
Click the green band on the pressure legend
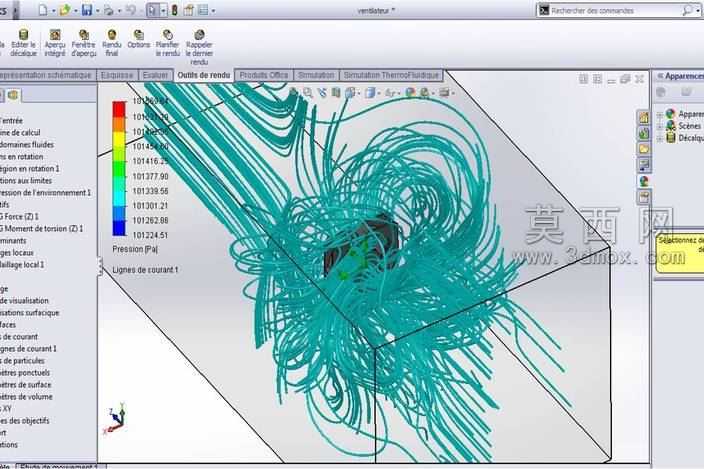point(119,169)
